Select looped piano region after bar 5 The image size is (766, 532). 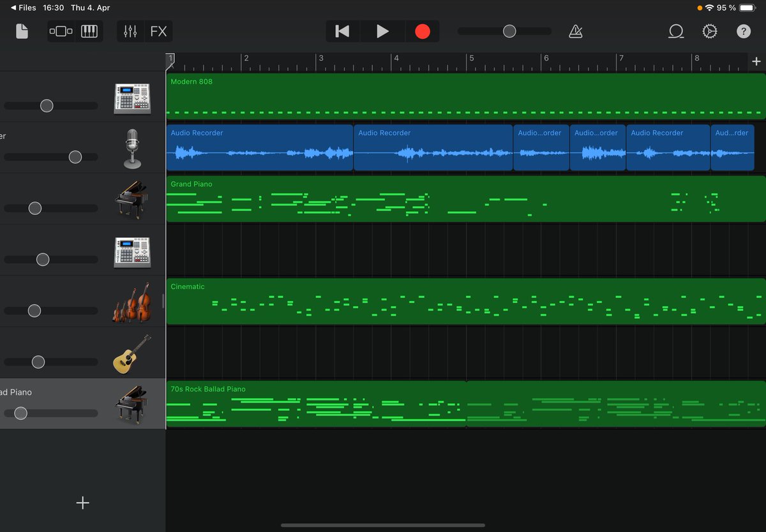click(x=616, y=404)
